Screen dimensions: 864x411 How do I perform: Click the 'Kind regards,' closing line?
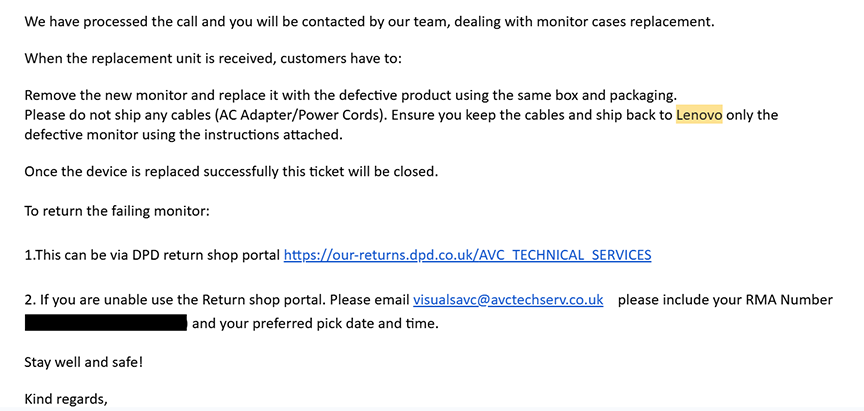[x=66, y=398]
